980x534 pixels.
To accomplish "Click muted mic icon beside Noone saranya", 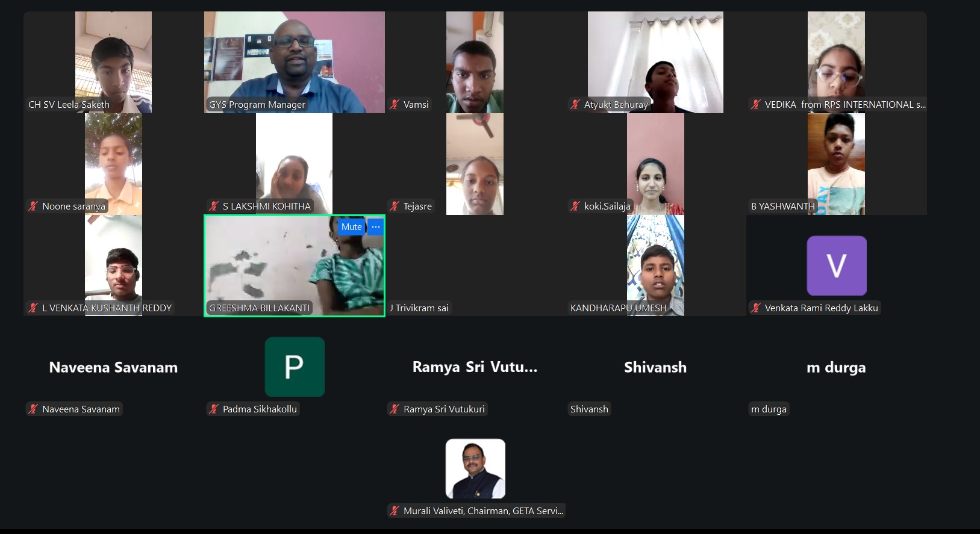I will click(x=33, y=206).
